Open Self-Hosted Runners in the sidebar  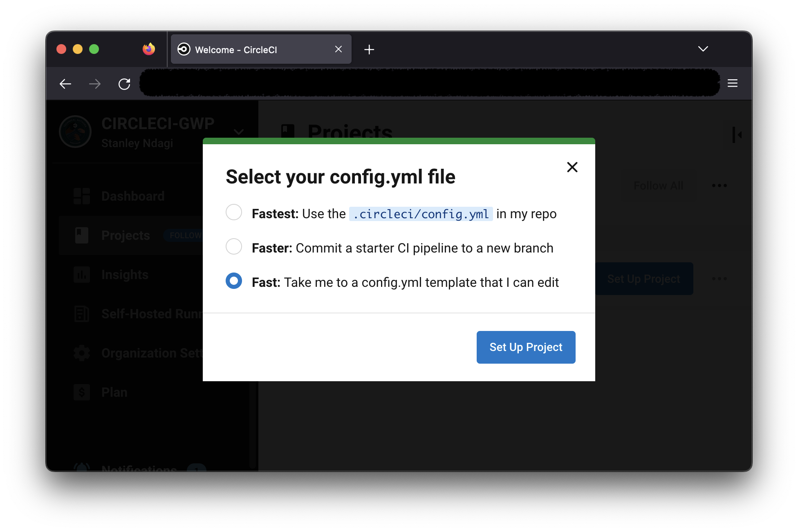(x=152, y=314)
